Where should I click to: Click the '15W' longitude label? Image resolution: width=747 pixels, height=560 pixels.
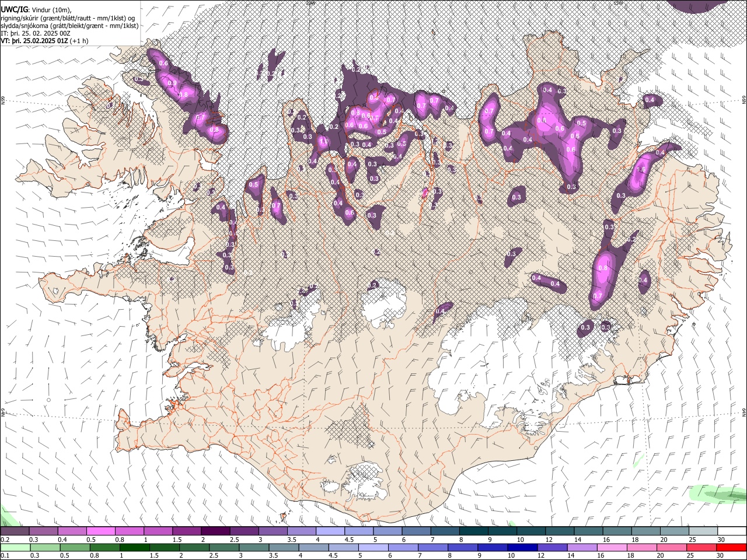tap(618, 3)
